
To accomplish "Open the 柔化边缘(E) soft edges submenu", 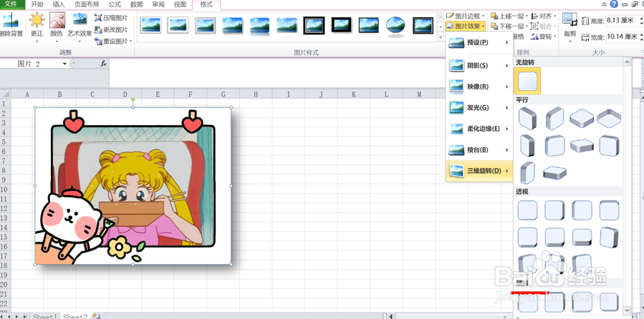I will (479, 129).
